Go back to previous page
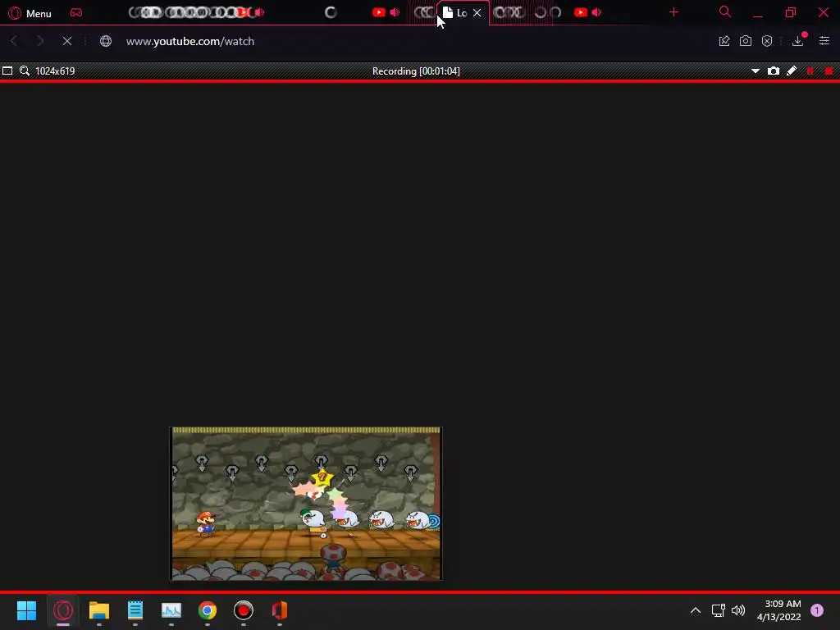Screen dimensions: 840x630 [x=15, y=41]
